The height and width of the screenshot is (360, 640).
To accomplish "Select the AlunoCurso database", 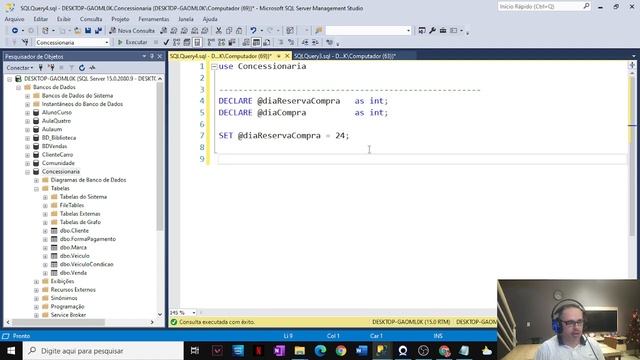I will pyautogui.click(x=56, y=113).
